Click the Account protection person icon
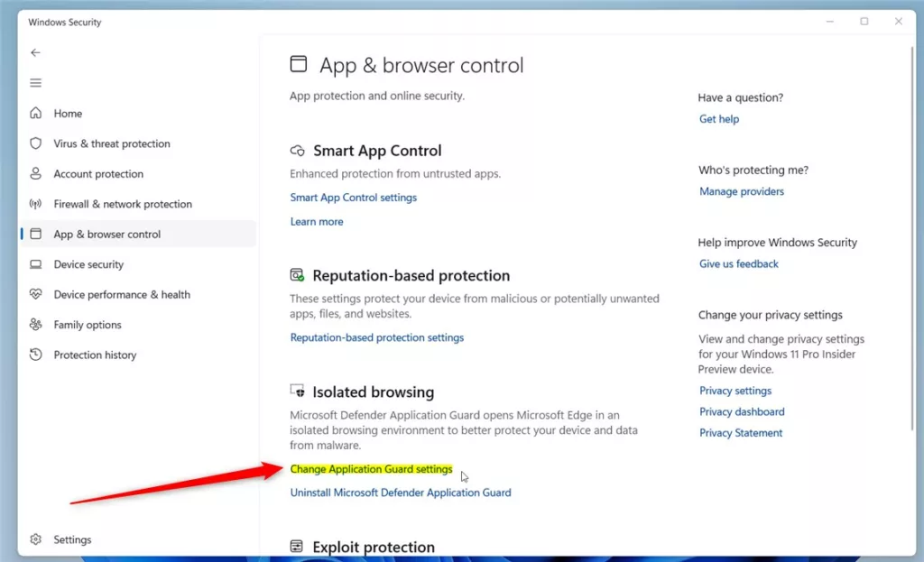 coord(36,173)
